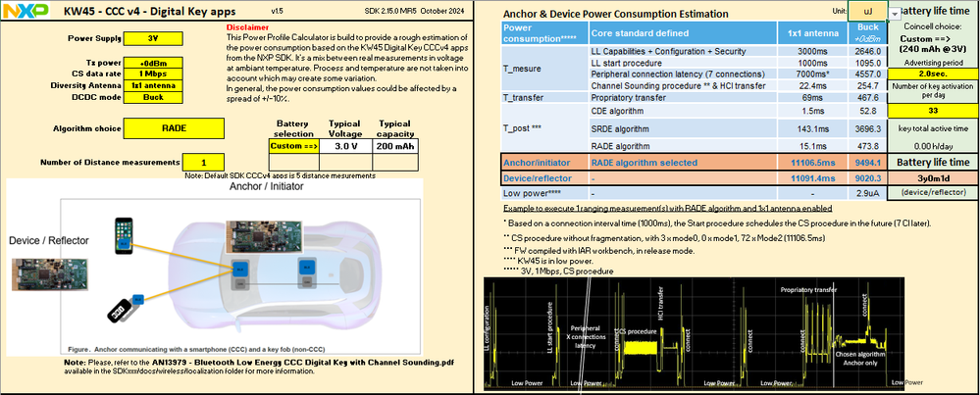
Task: Click the AN13979 application note reference text
Action: click(301, 362)
